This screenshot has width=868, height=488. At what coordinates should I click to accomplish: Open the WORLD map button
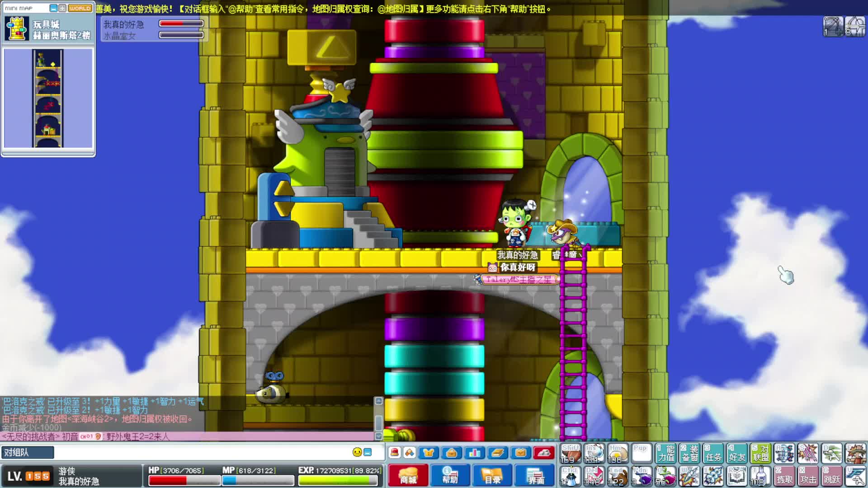coord(80,8)
